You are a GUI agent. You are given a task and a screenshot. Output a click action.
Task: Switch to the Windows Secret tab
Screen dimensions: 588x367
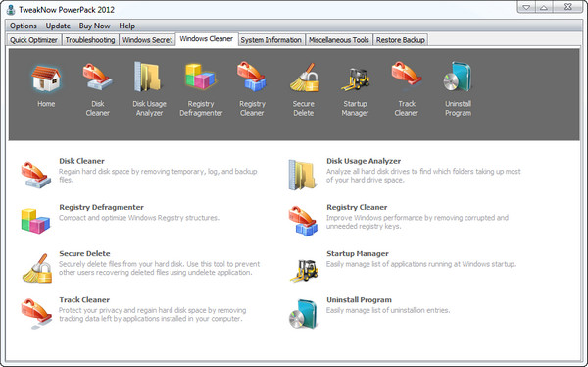coord(147,40)
